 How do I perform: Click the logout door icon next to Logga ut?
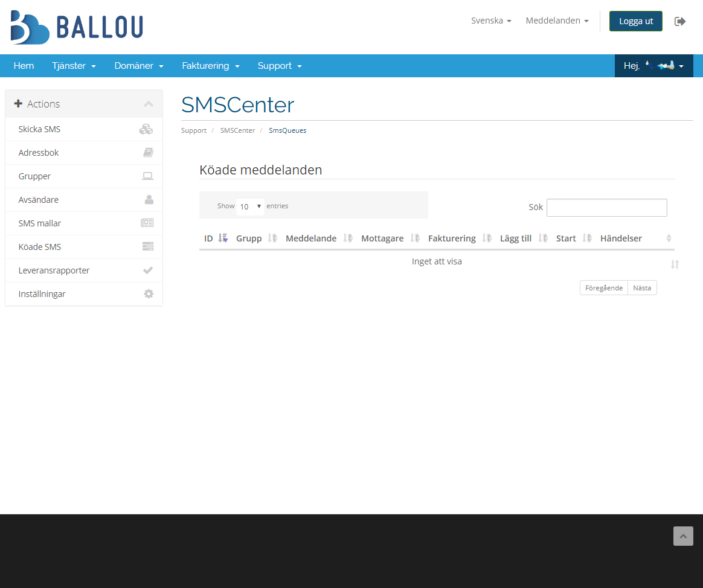[x=680, y=21]
